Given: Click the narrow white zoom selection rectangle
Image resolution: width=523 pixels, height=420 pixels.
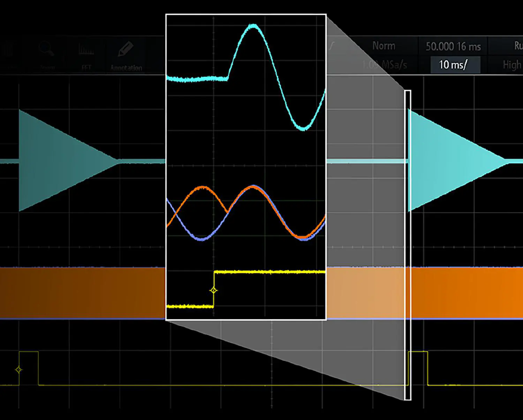Looking at the screenshot, I should click(408, 244).
